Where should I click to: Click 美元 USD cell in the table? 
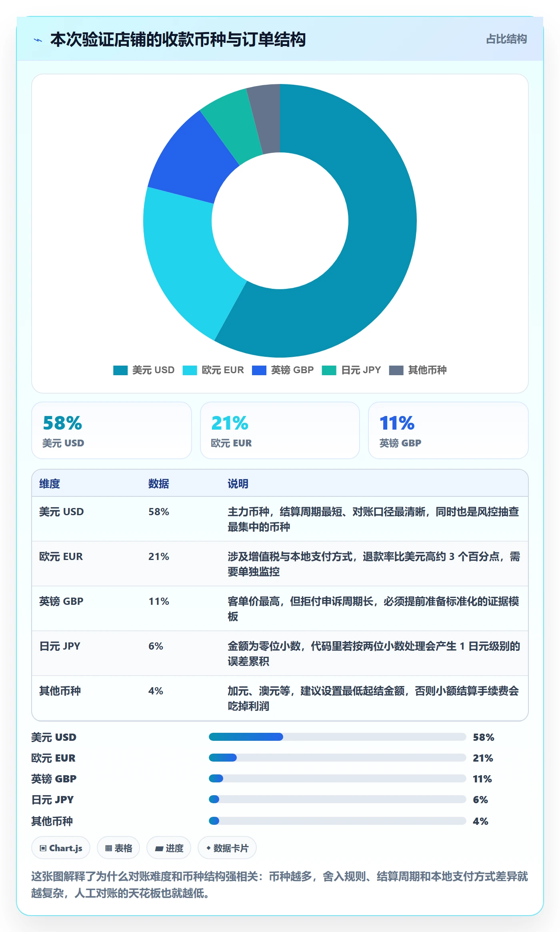pos(62,512)
